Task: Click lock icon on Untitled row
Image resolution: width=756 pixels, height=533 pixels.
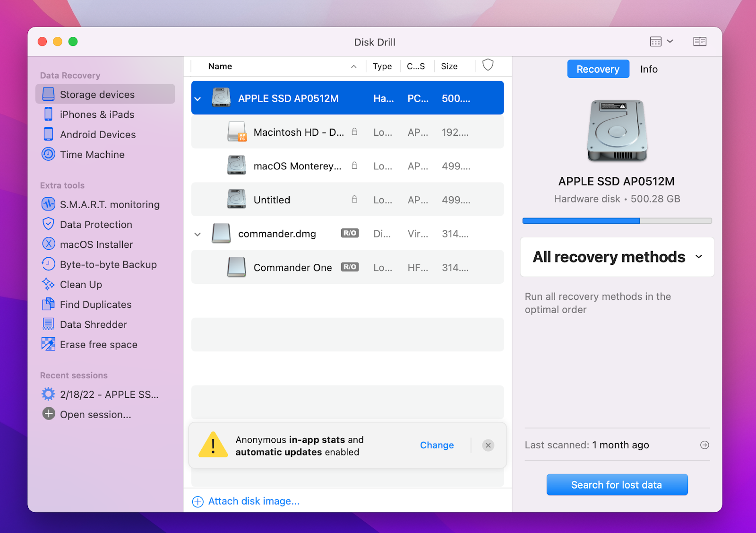Action: tap(354, 199)
